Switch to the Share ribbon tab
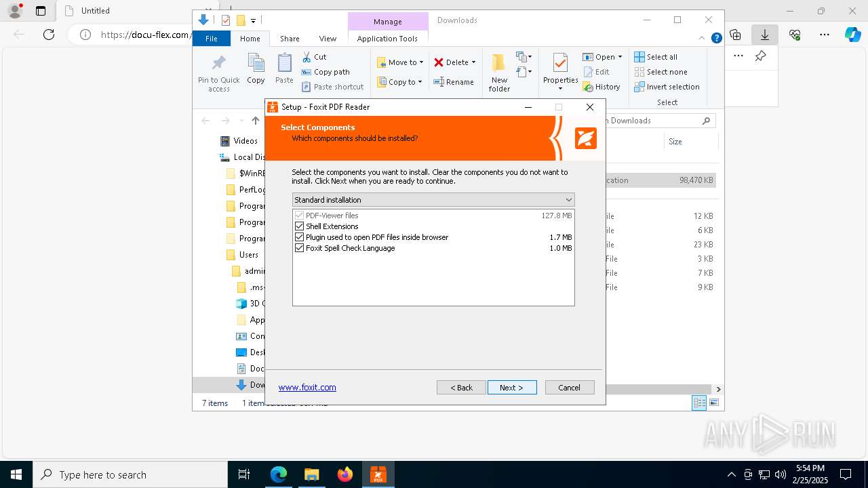Screen dimensions: 868x488 tap(290, 39)
